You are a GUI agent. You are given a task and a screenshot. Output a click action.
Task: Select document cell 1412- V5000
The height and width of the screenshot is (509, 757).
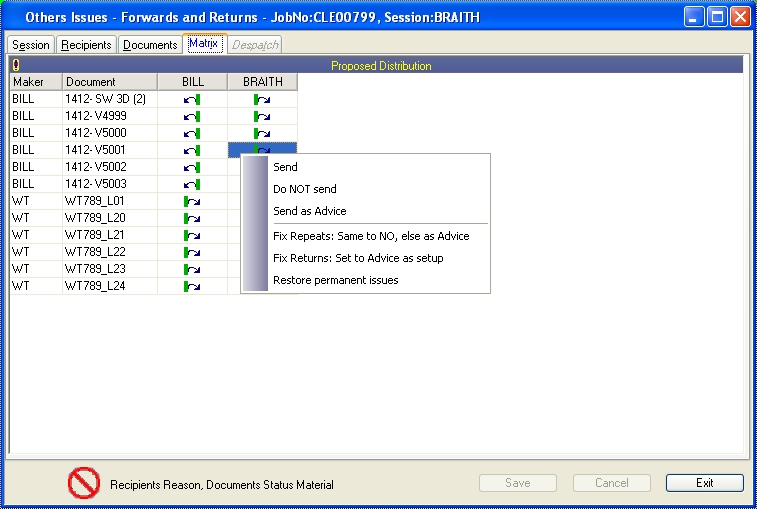point(110,133)
